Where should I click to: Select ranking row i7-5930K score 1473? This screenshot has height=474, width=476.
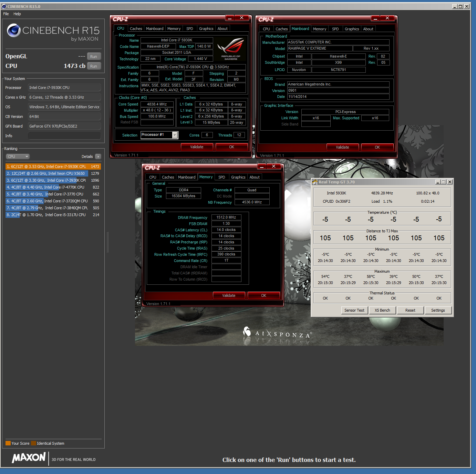[53, 167]
